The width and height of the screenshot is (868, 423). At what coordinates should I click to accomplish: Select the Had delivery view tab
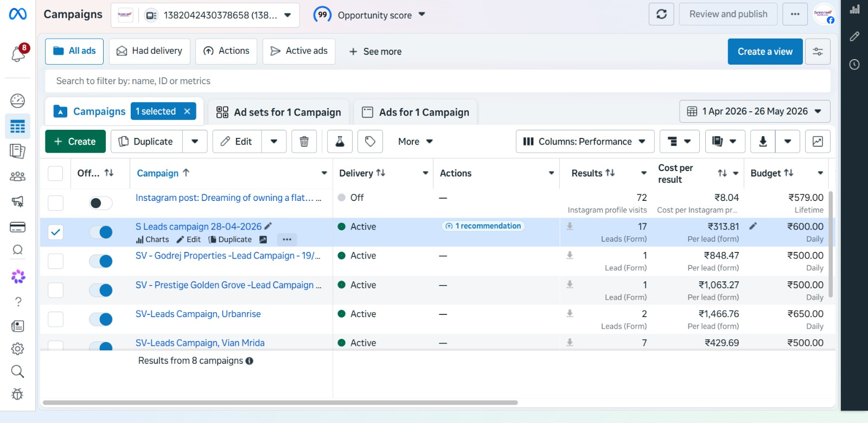tap(150, 51)
